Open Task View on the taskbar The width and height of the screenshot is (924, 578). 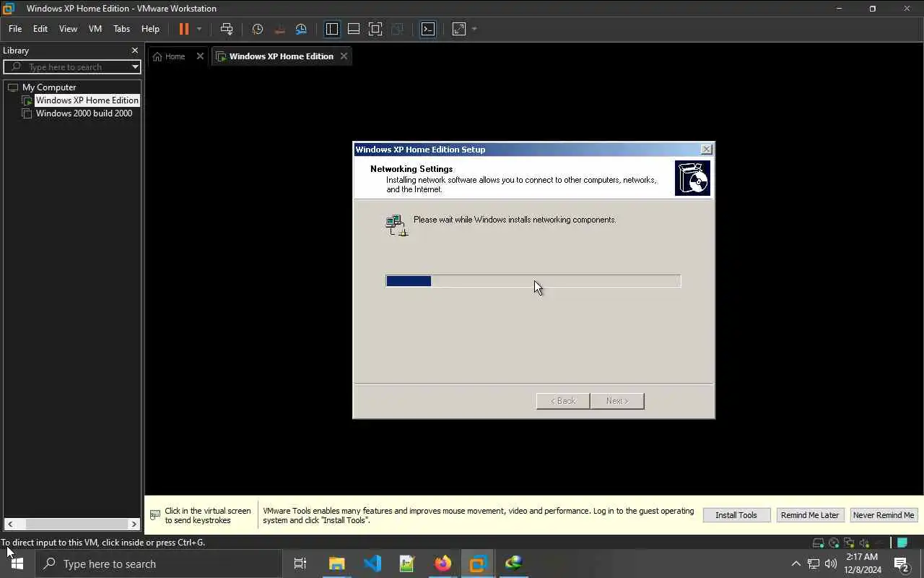click(300, 564)
